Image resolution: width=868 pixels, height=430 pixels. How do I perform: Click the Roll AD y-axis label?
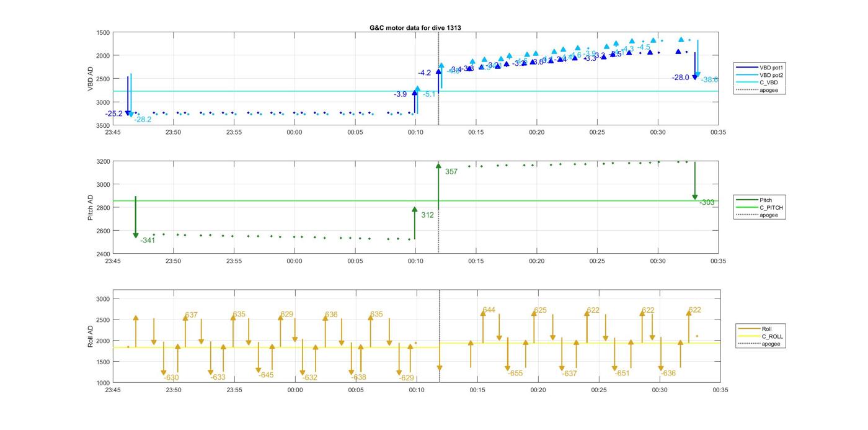(91, 336)
